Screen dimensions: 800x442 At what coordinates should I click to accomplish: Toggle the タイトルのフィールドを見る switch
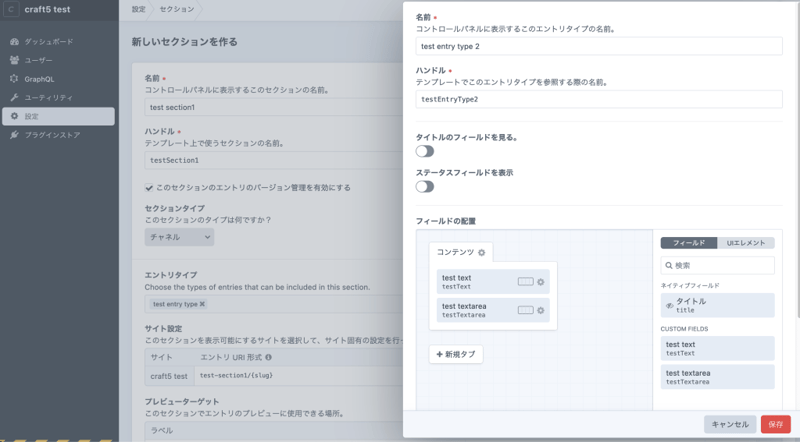(425, 151)
